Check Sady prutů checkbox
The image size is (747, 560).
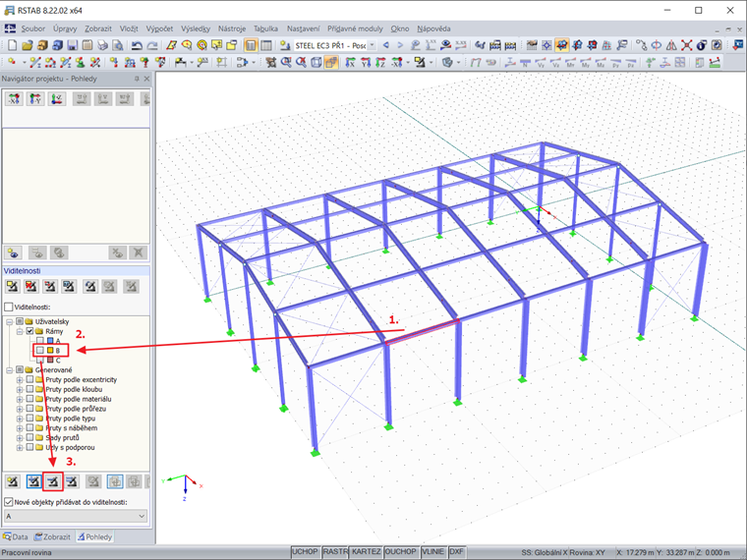[29, 437]
